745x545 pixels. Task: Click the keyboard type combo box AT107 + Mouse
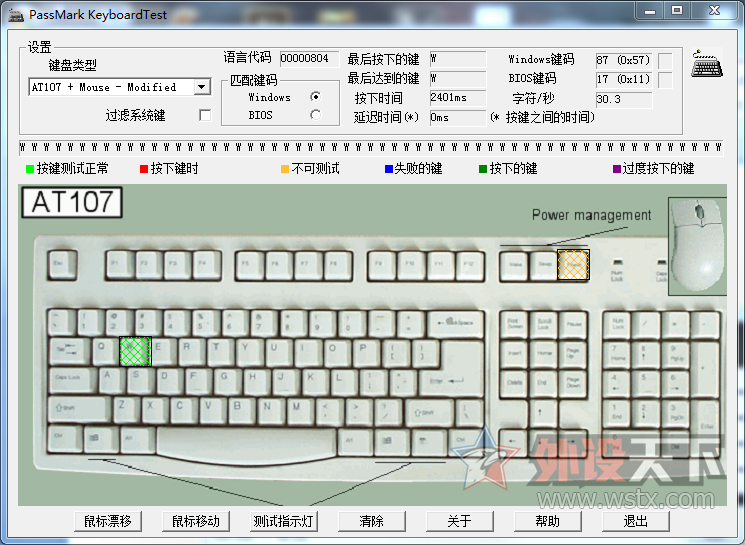[x=119, y=87]
